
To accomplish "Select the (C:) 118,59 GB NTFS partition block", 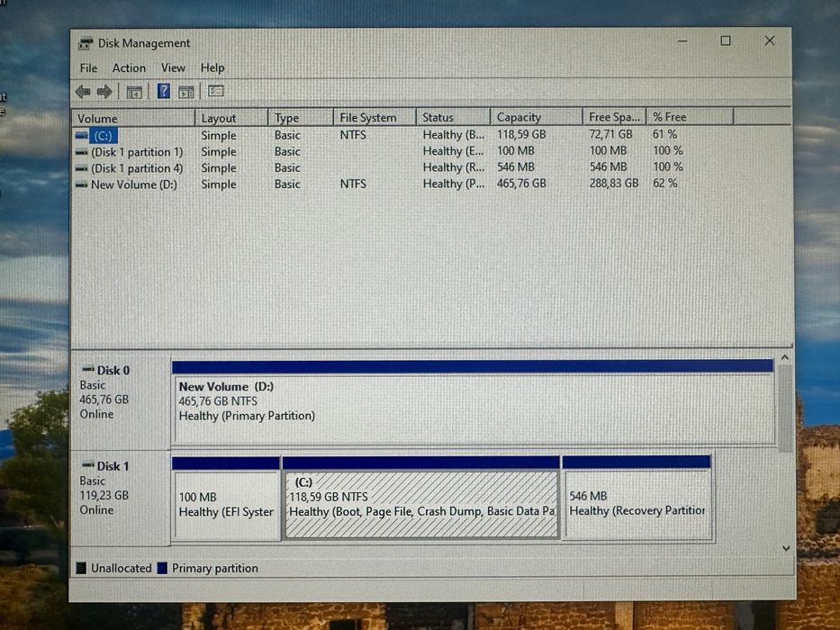I will pos(421,497).
